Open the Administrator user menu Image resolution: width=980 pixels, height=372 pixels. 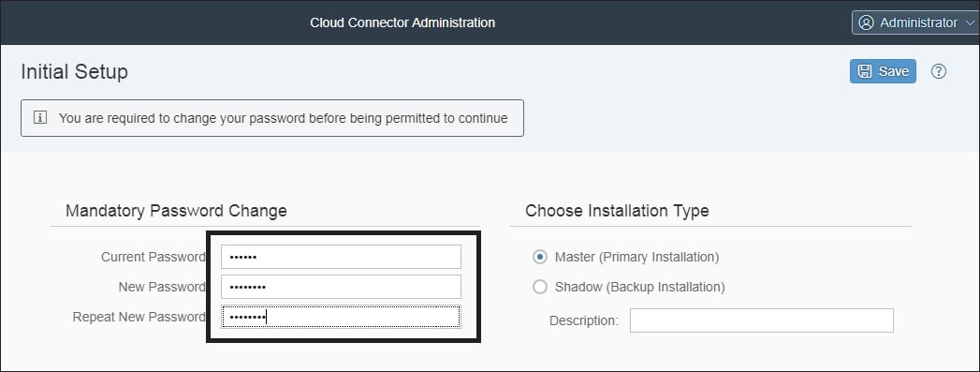[x=915, y=22]
